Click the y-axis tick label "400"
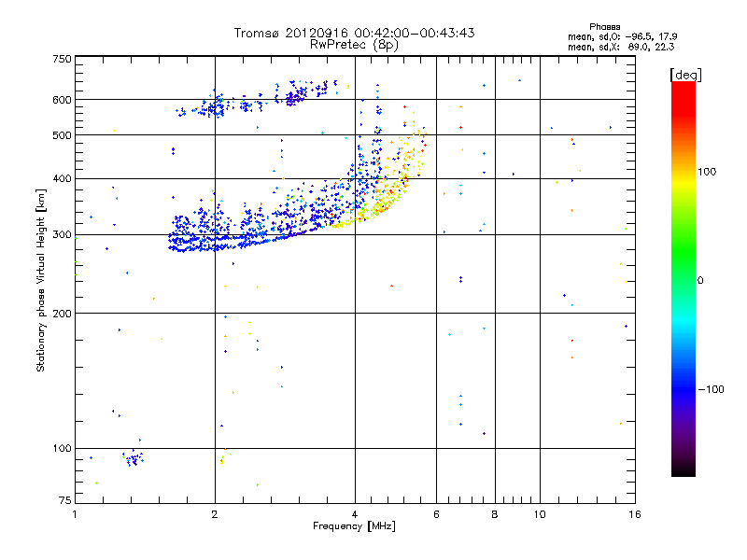 coord(62,178)
